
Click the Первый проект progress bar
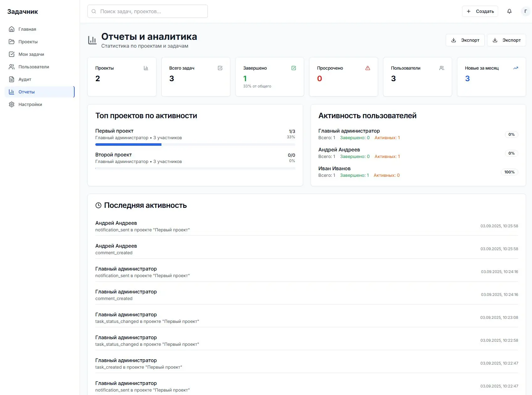(195, 145)
